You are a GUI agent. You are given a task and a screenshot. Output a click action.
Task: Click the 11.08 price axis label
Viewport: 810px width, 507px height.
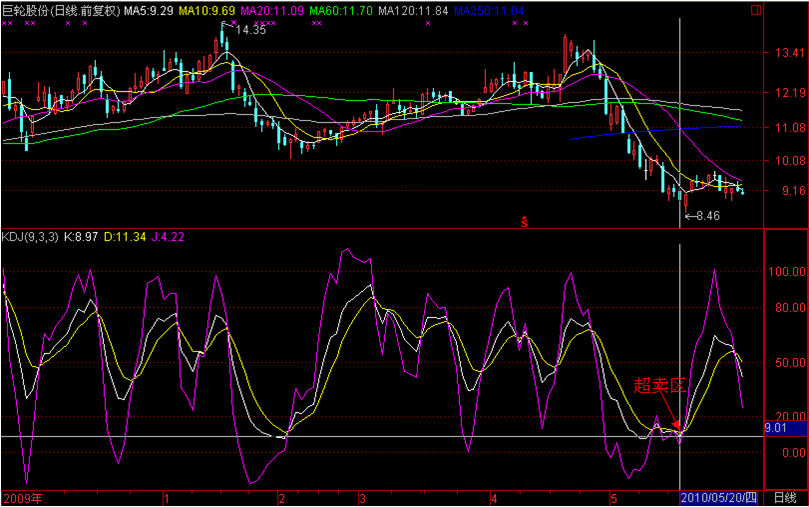(x=790, y=128)
